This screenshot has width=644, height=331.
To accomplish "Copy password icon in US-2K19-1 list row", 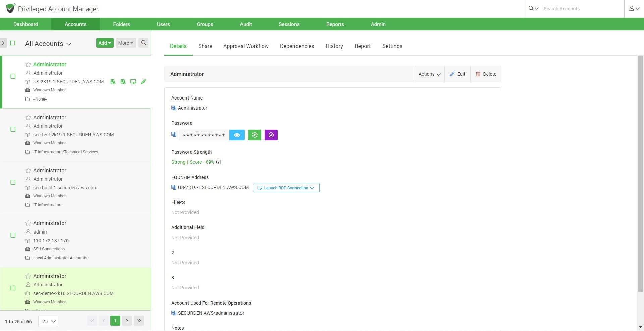I will point(123,82).
